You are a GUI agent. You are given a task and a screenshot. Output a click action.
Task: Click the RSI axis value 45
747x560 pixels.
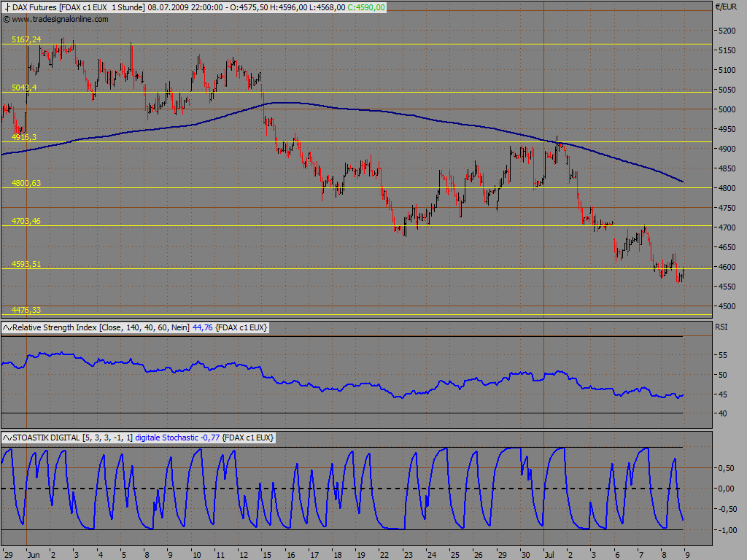(x=723, y=394)
